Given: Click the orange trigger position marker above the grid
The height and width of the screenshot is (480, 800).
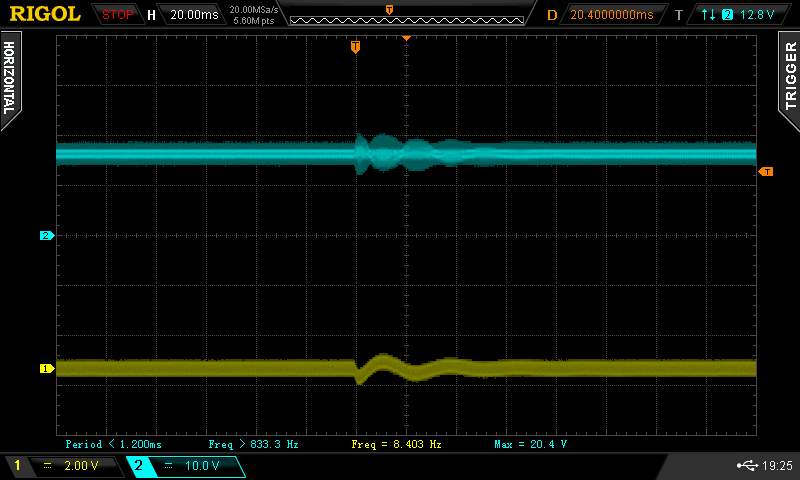Looking at the screenshot, I should (355, 47).
